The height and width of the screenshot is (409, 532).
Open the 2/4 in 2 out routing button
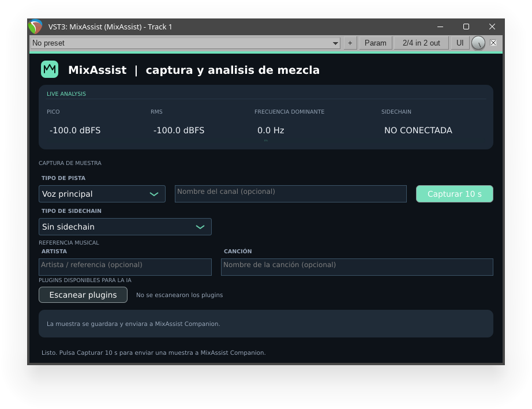tap(421, 43)
